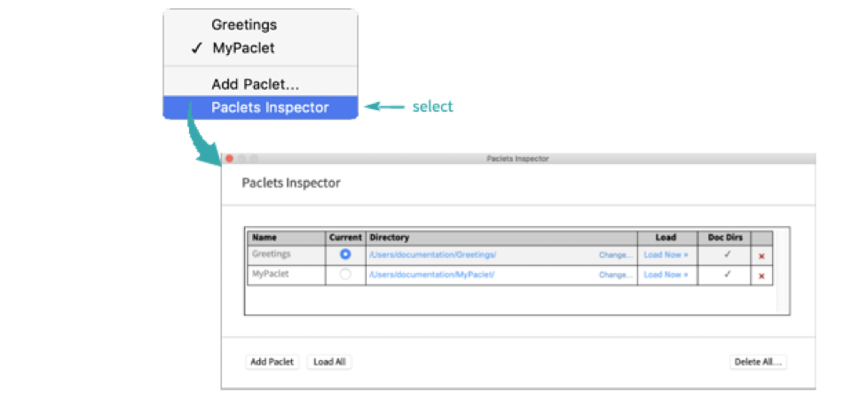This screenshot has width=868, height=415.
Task: Close the Paclets Inspector window
Action: point(229,159)
